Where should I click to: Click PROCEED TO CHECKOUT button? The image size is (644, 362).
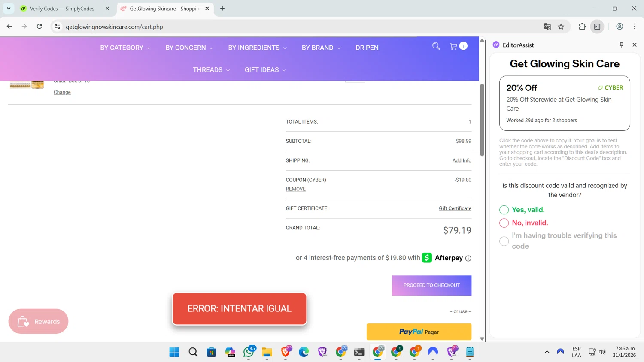pyautogui.click(x=431, y=285)
